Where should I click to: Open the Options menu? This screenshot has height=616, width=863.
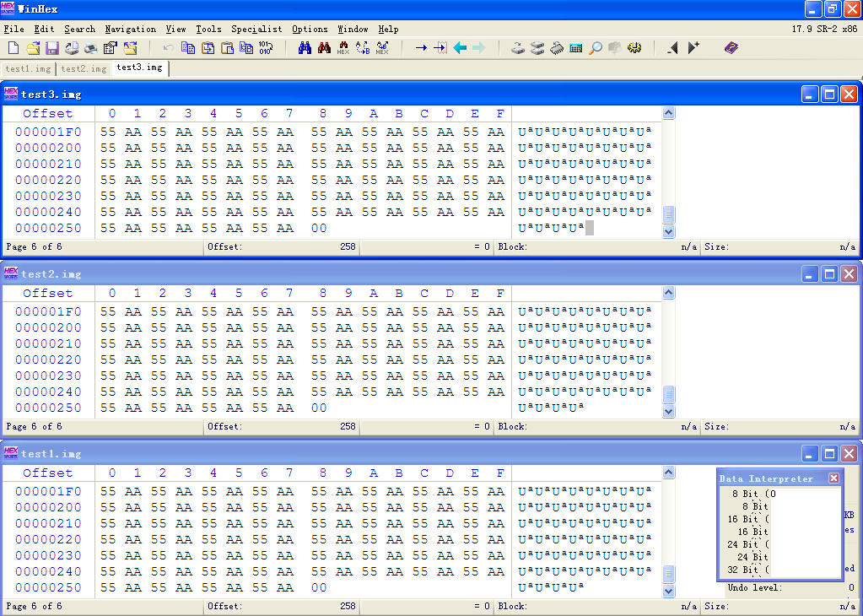pyautogui.click(x=310, y=30)
